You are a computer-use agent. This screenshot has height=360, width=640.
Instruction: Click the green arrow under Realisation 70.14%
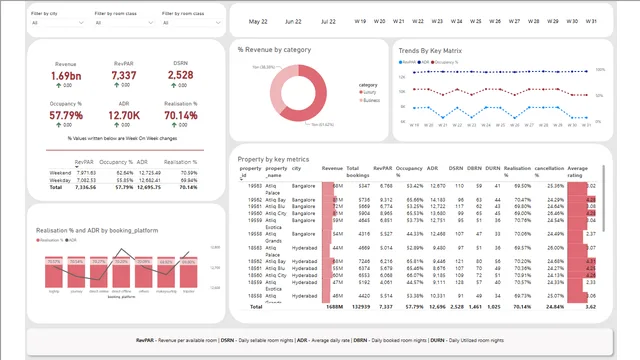[174, 125]
